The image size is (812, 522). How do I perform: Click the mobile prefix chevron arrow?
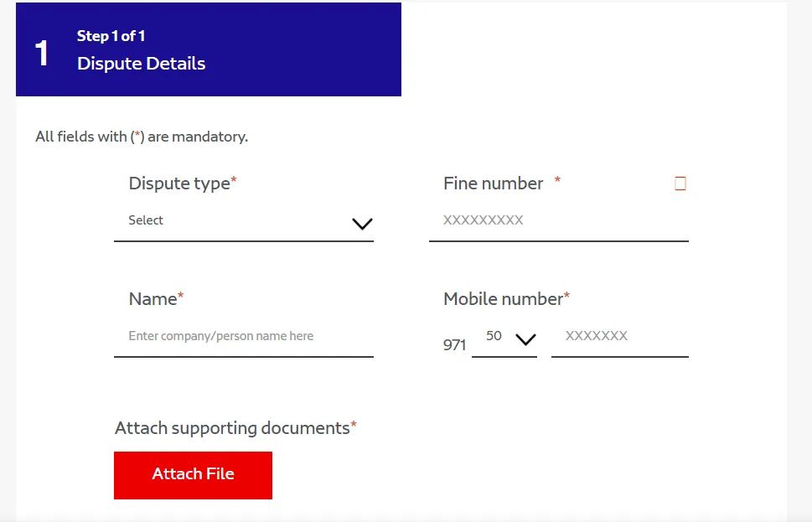pyautogui.click(x=525, y=339)
